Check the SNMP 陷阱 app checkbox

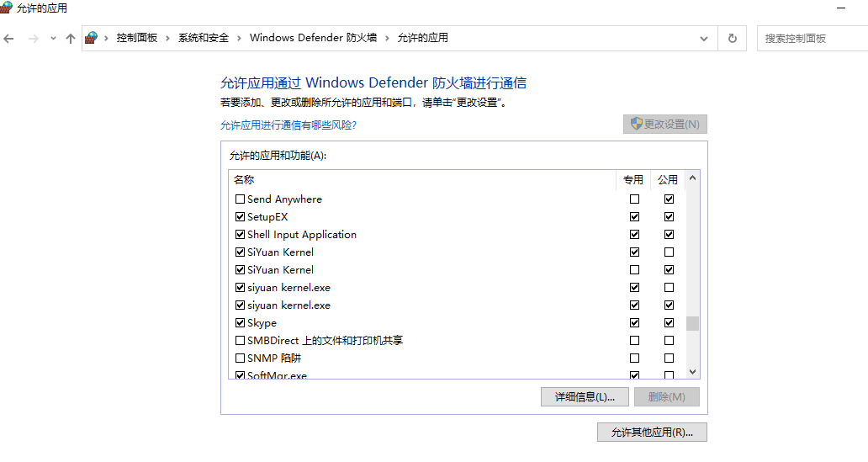tap(240, 358)
